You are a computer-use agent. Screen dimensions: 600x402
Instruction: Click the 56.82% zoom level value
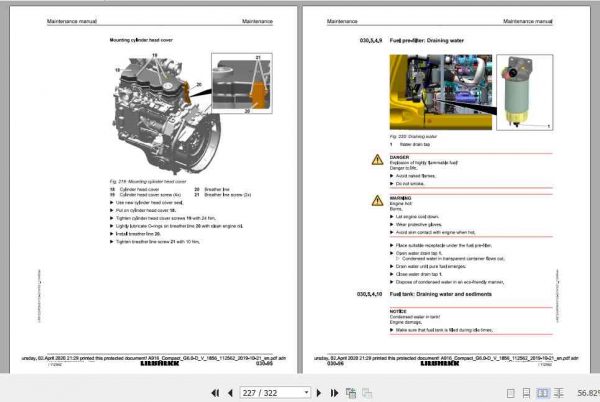coord(588,393)
